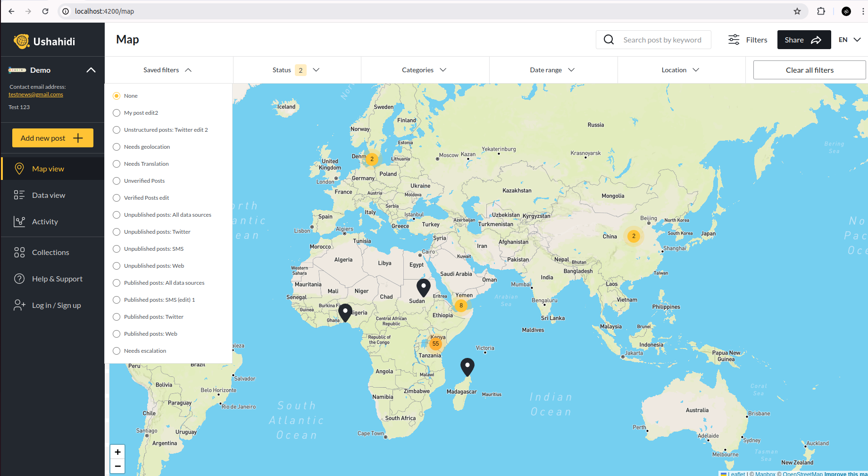Open the browser profile avatar
868x476 pixels.
846,11
